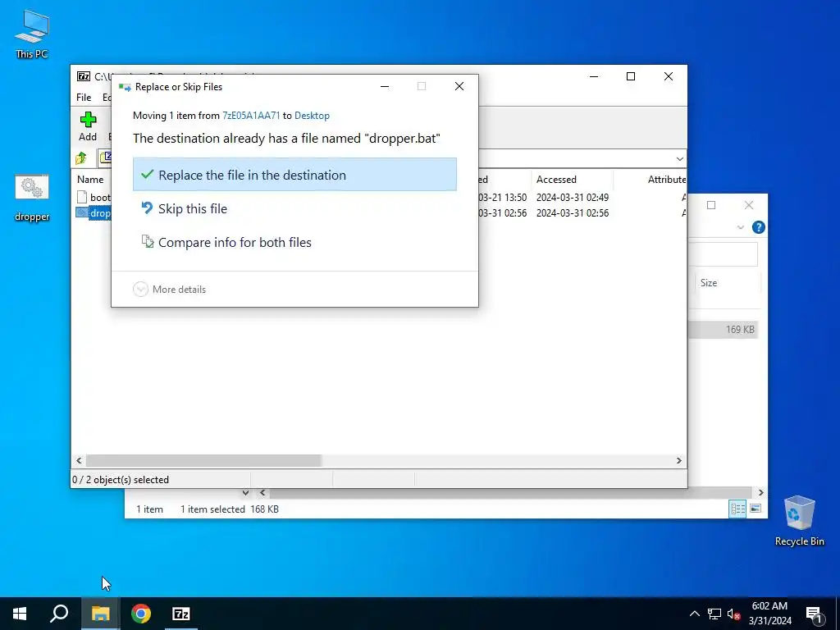Open network status tray icon
The width and height of the screenshot is (840, 630).
tap(714, 614)
